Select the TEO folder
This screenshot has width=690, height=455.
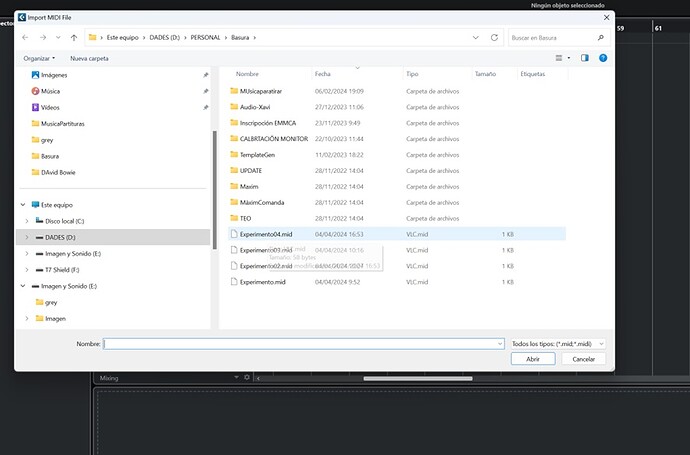coord(241,218)
